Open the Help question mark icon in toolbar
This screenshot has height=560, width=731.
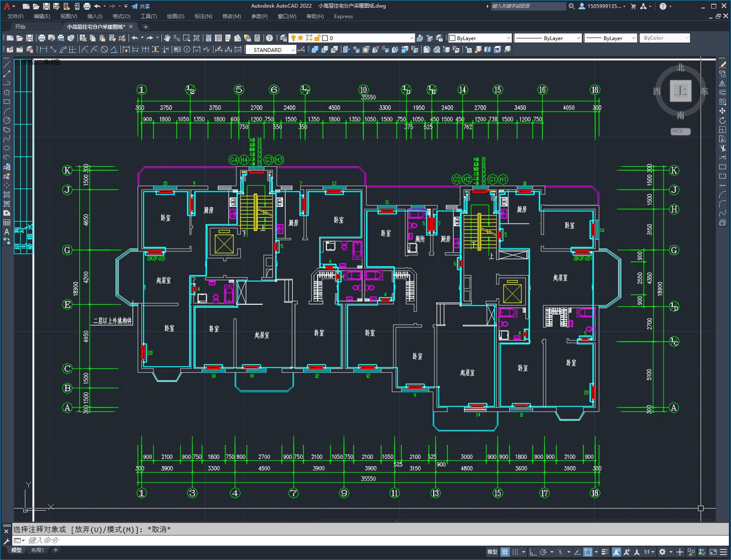click(269, 38)
